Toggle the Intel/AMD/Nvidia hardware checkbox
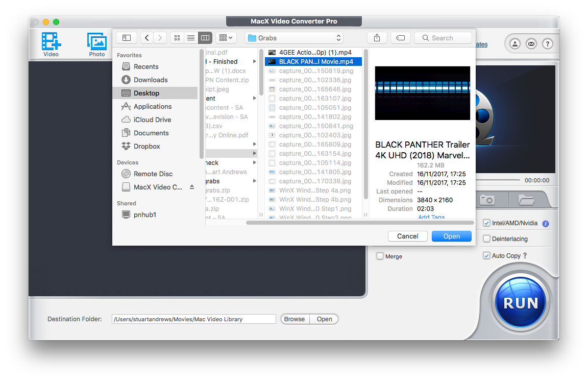 click(x=487, y=223)
